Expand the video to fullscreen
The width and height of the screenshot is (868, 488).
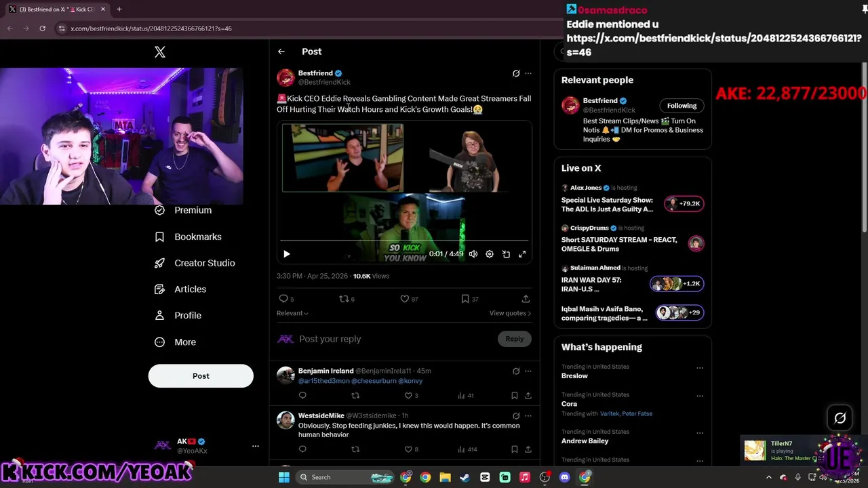coord(522,254)
